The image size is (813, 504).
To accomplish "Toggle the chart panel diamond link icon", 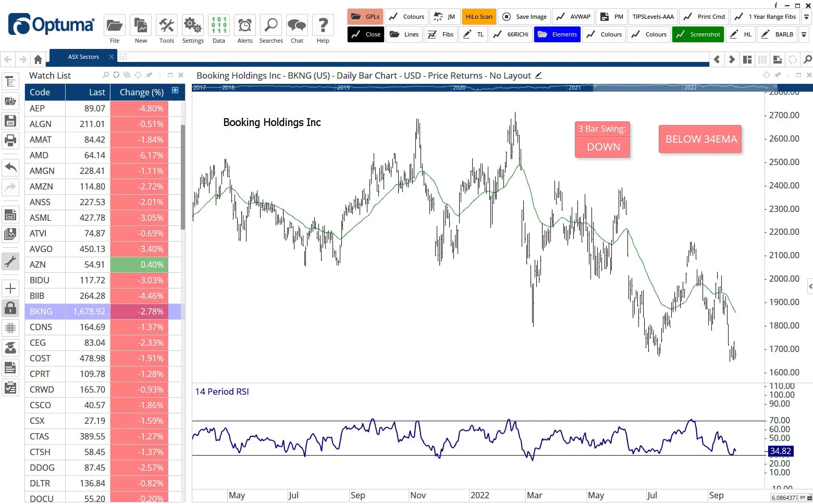I will coord(766,75).
